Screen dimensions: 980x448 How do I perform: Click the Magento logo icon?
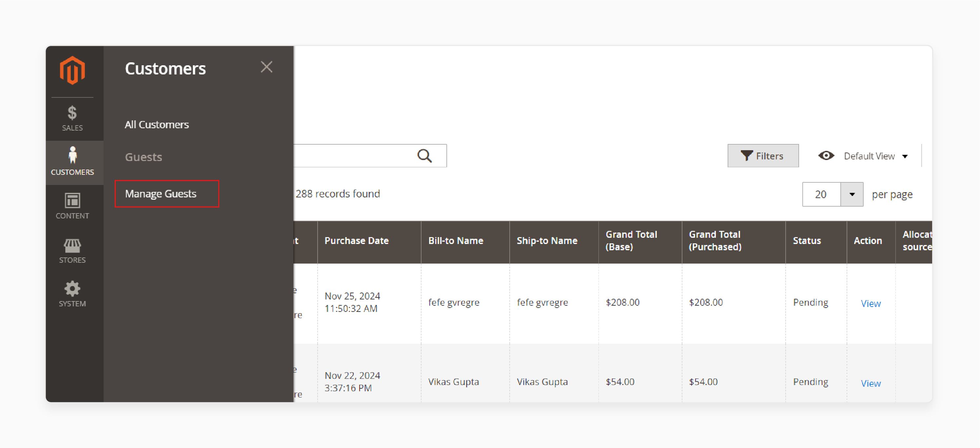coord(72,71)
